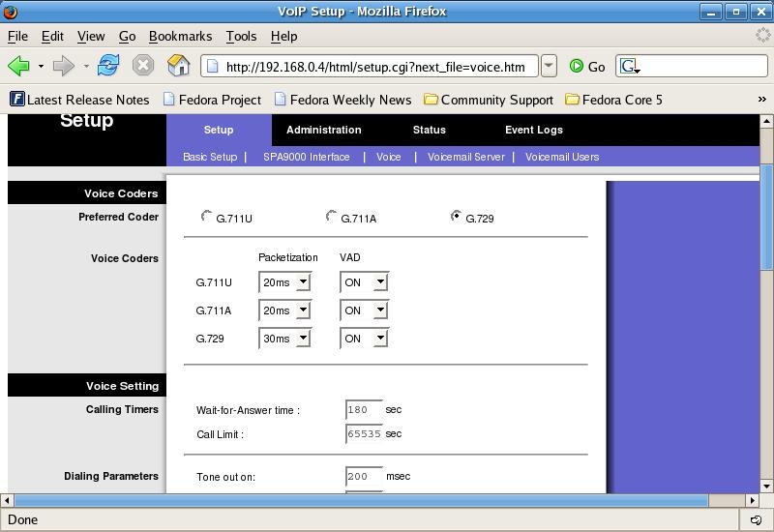The image size is (774, 532).
Task: Click the Reload page icon
Action: click(108, 66)
